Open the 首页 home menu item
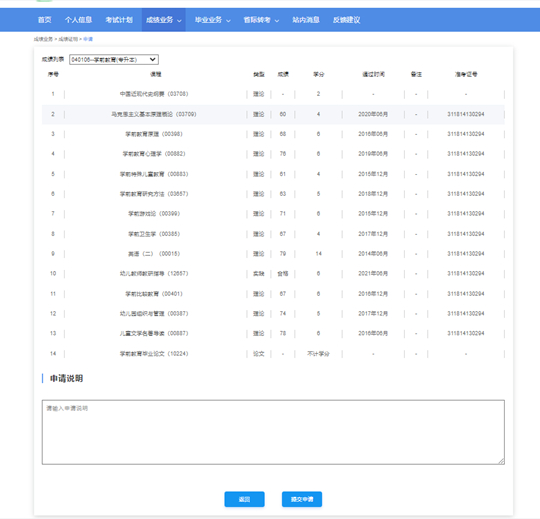 pos(44,20)
